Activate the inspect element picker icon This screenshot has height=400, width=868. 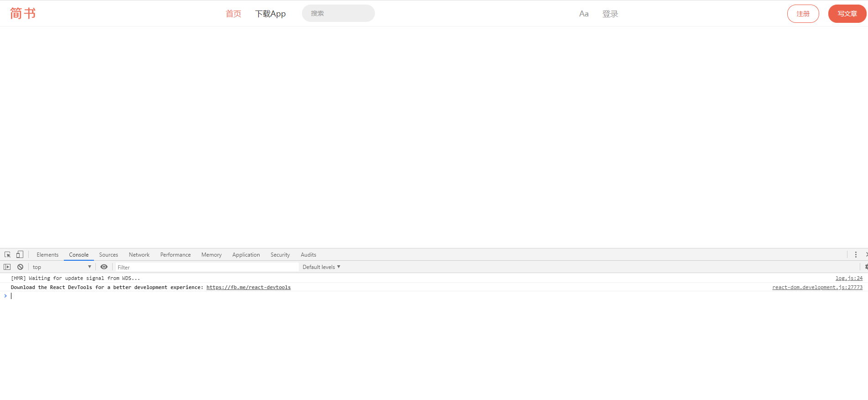[8, 255]
